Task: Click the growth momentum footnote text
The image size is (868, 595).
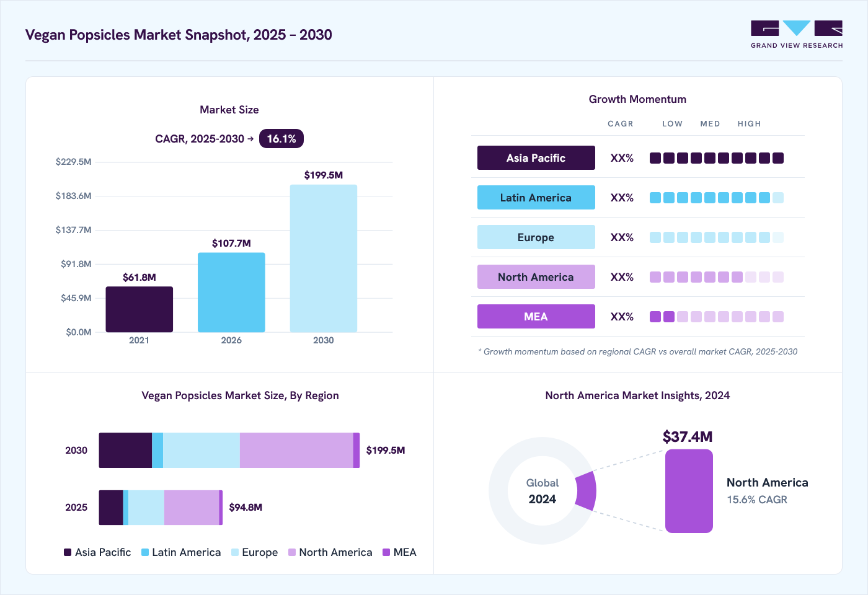Action: pyautogui.click(x=638, y=352)
